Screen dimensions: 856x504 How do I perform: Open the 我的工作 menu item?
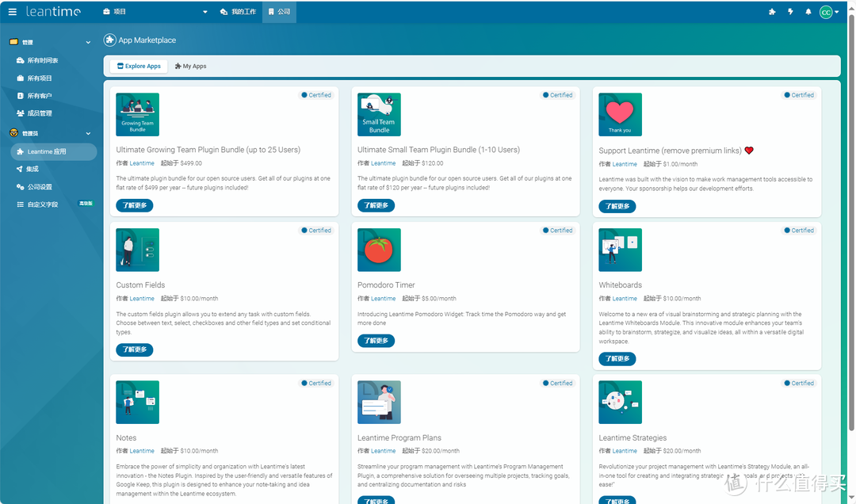click(x=238, y=12)
